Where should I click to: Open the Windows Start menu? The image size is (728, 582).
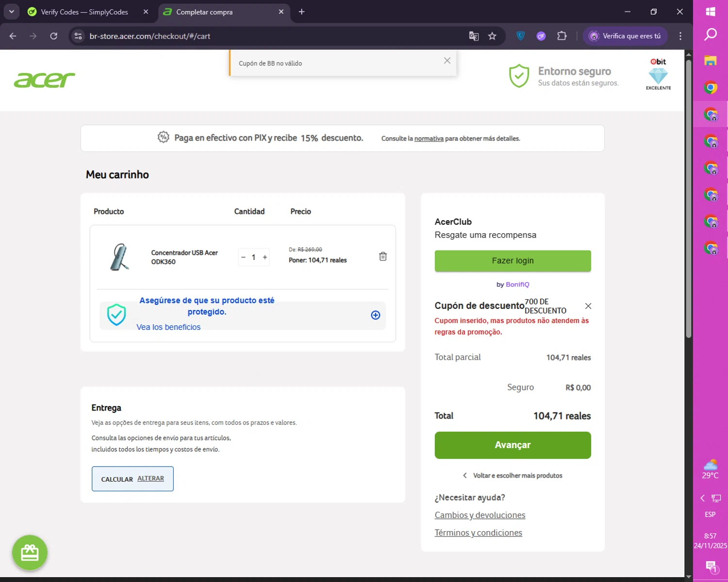point(711,12)
